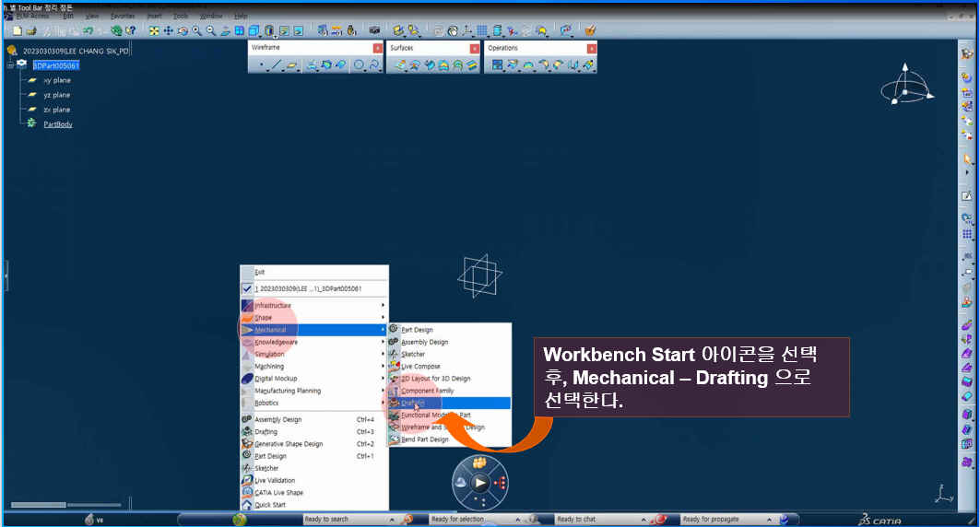This screenshot has height=527, width=980.
Task: Select the Point tool in Wireframe toolbar
Action: point(262,64)
